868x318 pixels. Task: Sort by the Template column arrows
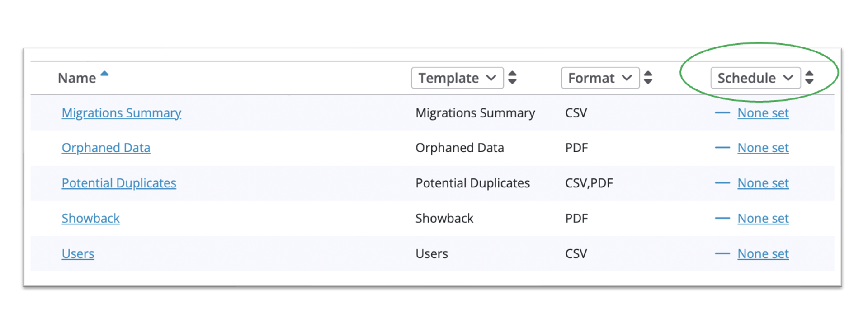click(512, 78)
